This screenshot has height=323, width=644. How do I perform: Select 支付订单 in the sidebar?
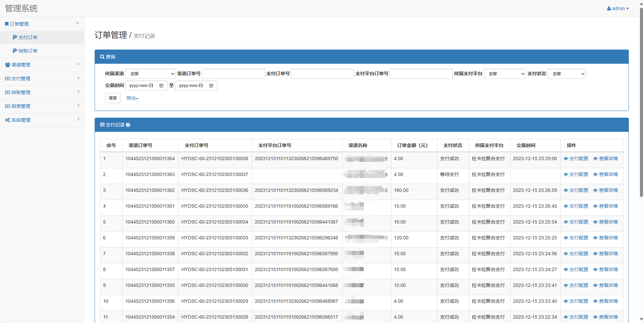[x=42, y=37]
